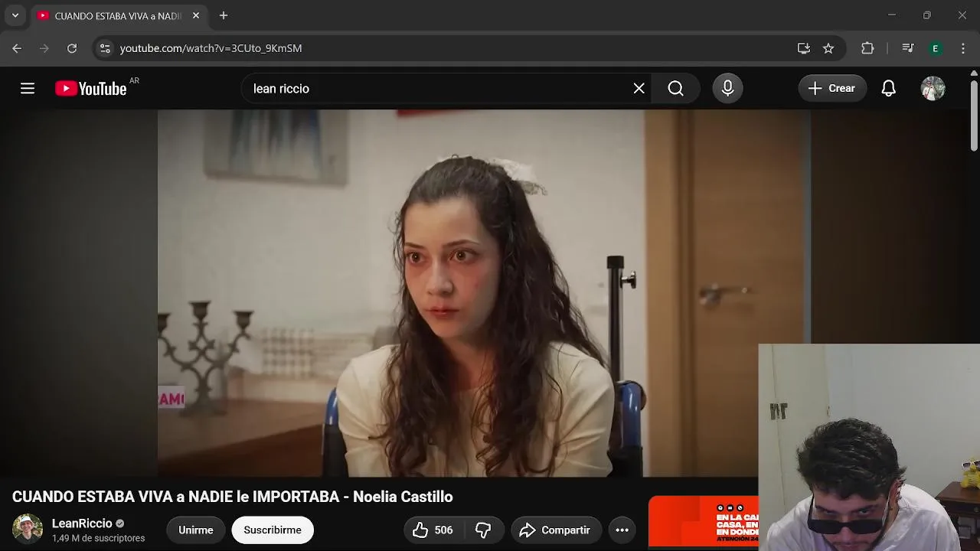Viewport: 980px width, 551px height.
Task: Minimize the browser window
Action: click(x=891, y=15)
